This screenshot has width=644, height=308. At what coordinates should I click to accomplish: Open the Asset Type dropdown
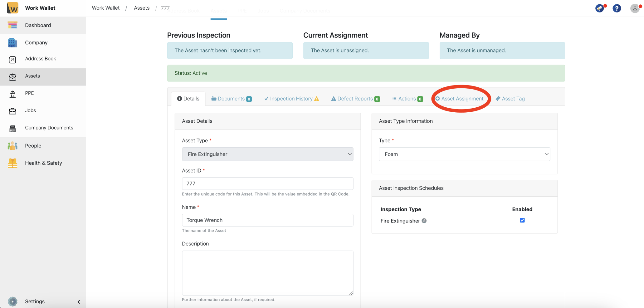coord(267,154)
